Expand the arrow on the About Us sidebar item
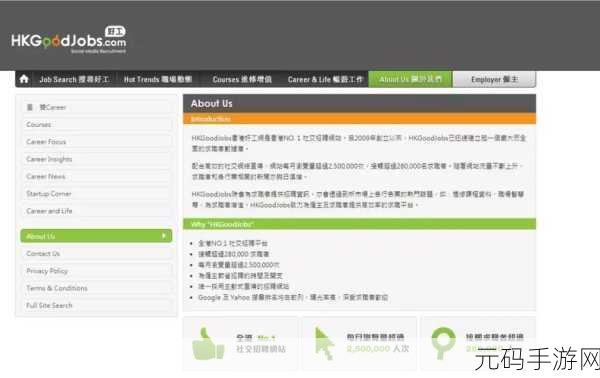 (164, 236)
